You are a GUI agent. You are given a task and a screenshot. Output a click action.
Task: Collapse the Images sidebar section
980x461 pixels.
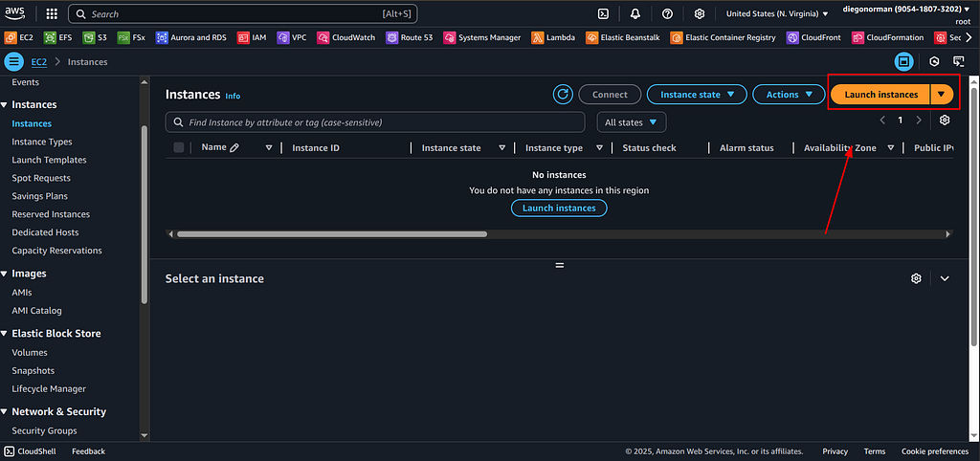pos(5,274)
